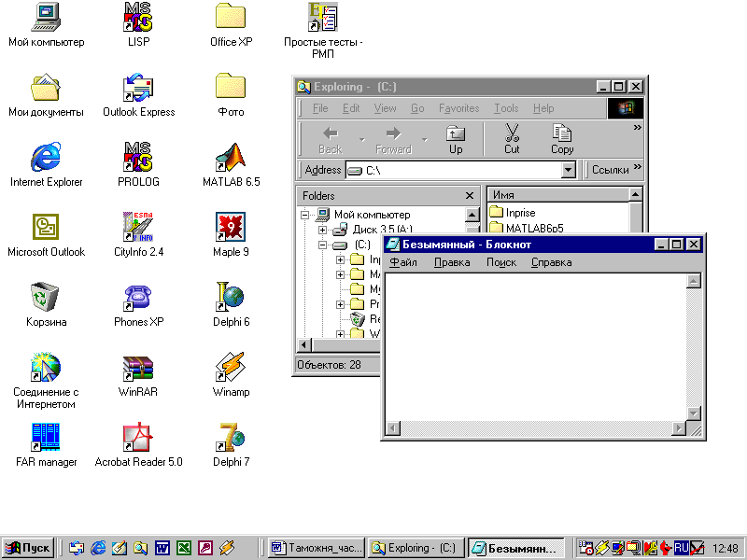This screenshot has width=747, height=560.
Task: Switch to Exploring - (C:) taskbar button
Action: [x=416, y=548]
